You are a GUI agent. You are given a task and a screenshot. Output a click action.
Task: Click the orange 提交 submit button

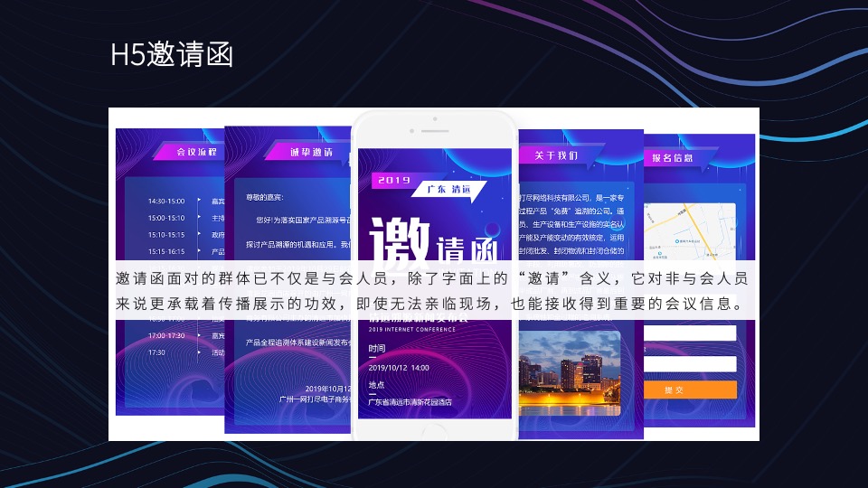click(690, 389)
